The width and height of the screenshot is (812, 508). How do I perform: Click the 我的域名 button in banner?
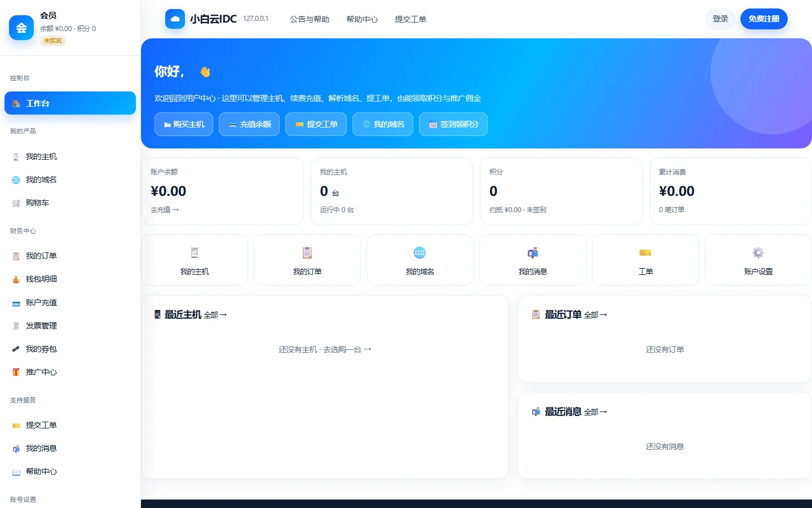click(383, 124)
